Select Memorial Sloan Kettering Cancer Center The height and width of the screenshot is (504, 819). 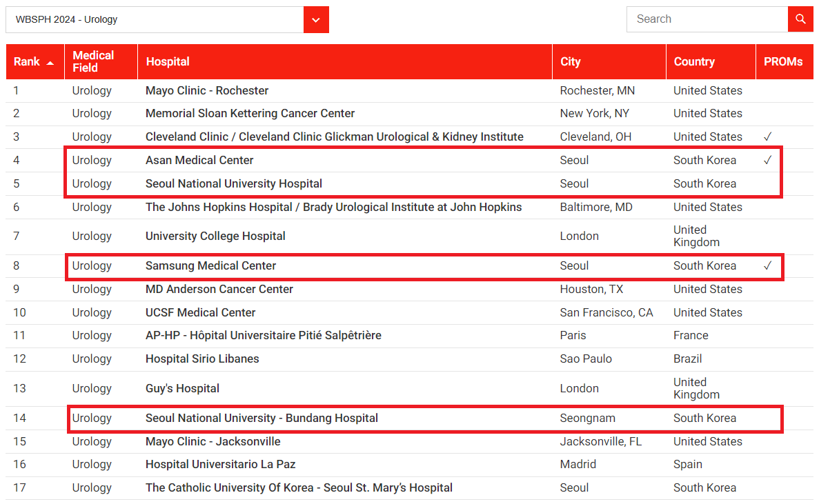[250, 114]
